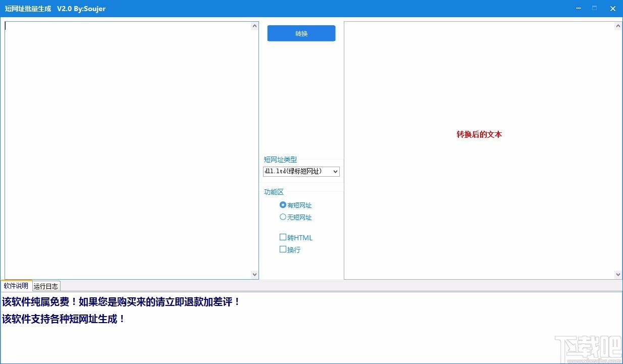Viewport: 623px width, 364px height.
Task: Click down arrow of right output scrollbar
Action: point(618,275)
